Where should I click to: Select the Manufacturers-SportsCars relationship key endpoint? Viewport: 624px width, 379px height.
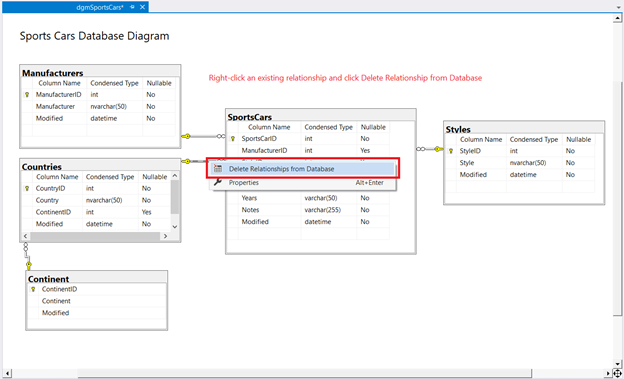(x=186, y=137)
